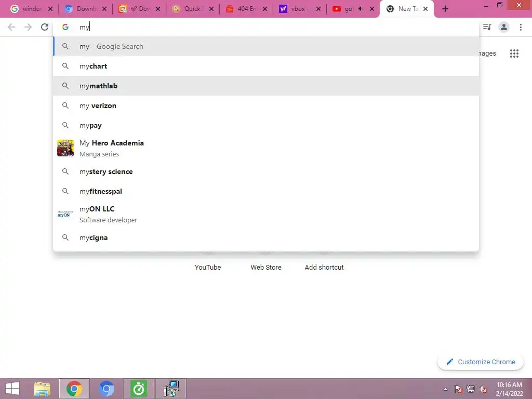Click the muted volume tray icon
This screenshot has width=532, height=399.
pyautogui.click(x=483, y=389)
